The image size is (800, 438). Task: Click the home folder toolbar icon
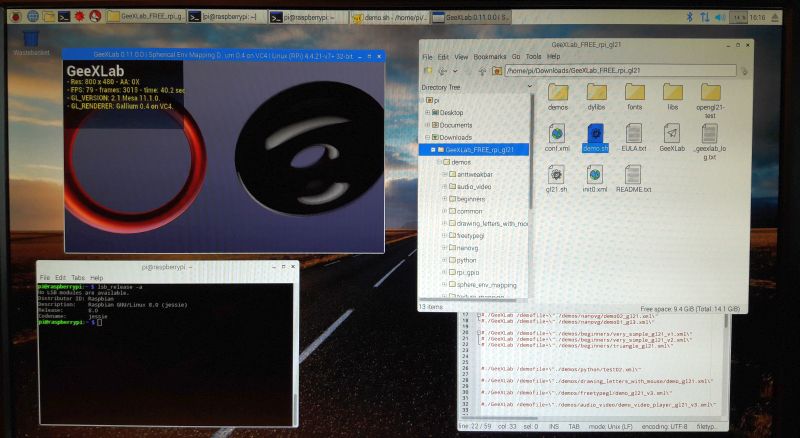(497, 71)
